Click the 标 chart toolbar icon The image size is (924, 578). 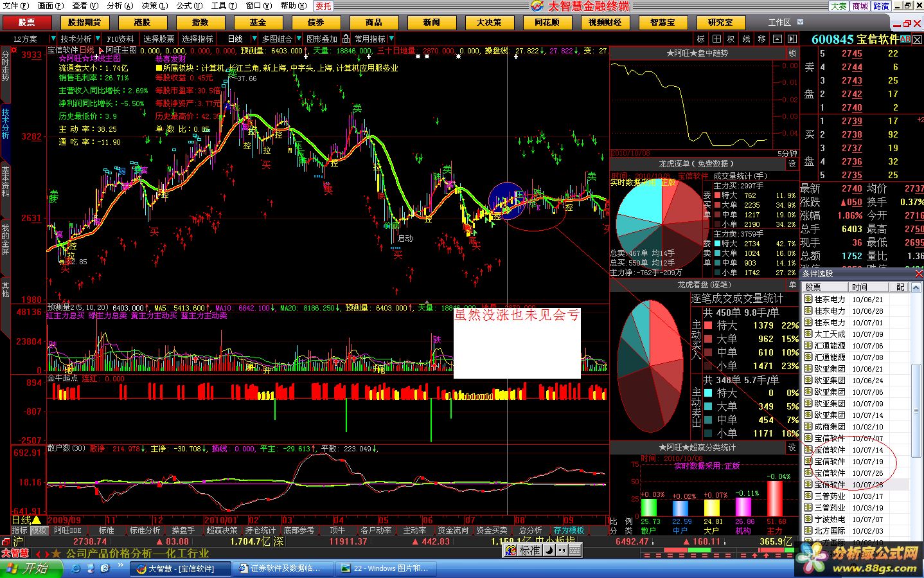701,39
